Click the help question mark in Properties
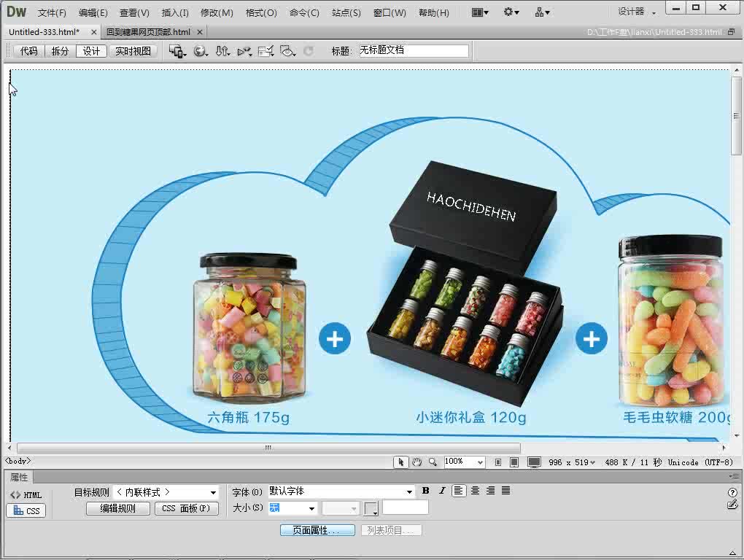This screenshot has height=560, width=744. tap(732, 493)
